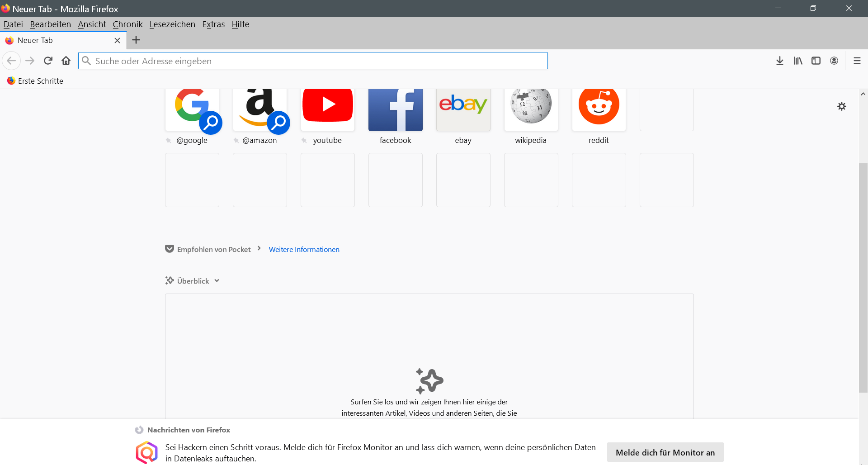
Task: Open the Lesezeichen menu
Action: [x=172, y=24]
